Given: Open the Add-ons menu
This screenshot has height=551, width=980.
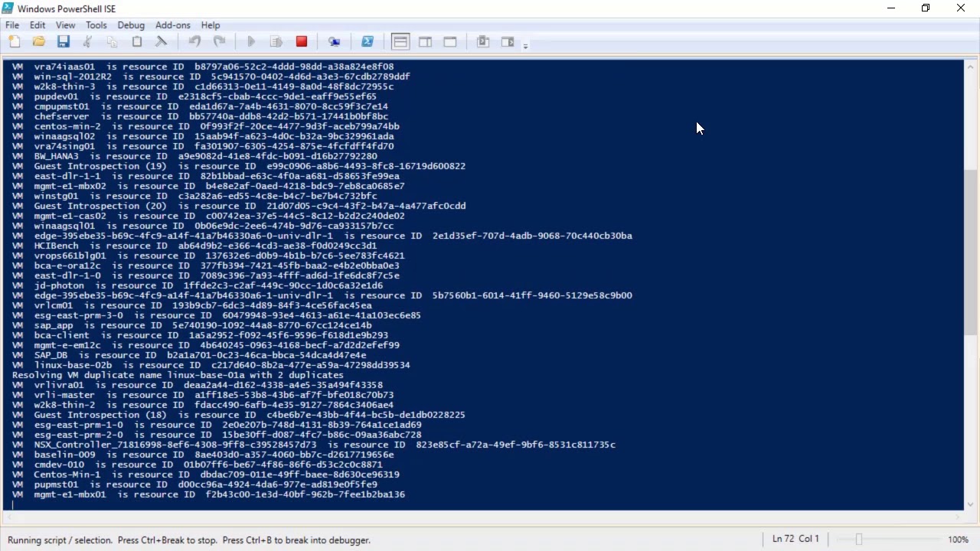Looking at the screenshot, I should (172, 25).
